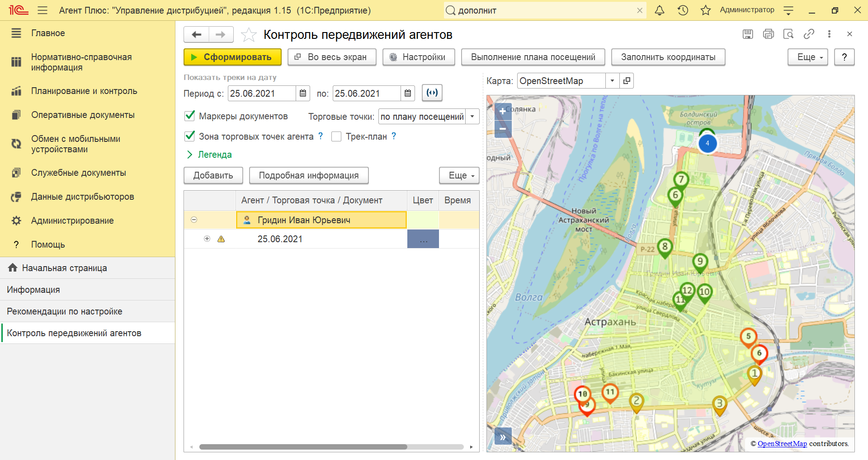
Task: Add page to favorites star
Action: tap(249, 35)
